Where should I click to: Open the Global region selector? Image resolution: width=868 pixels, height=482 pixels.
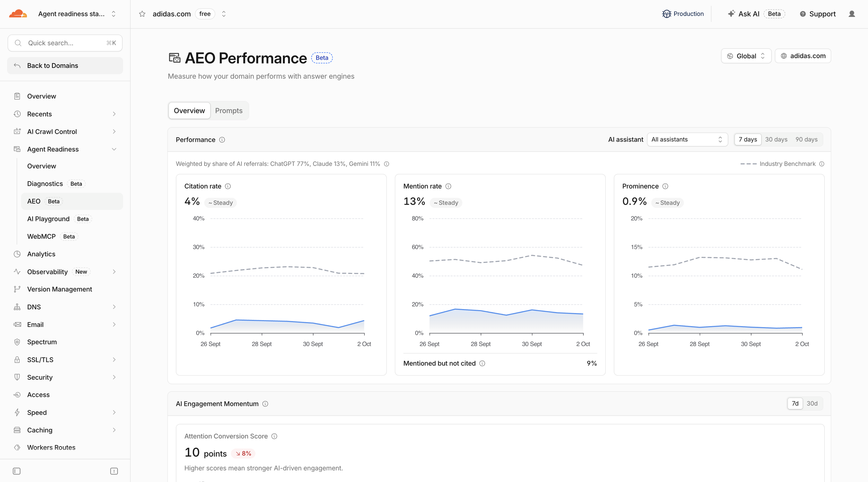(x=746, y=56)
